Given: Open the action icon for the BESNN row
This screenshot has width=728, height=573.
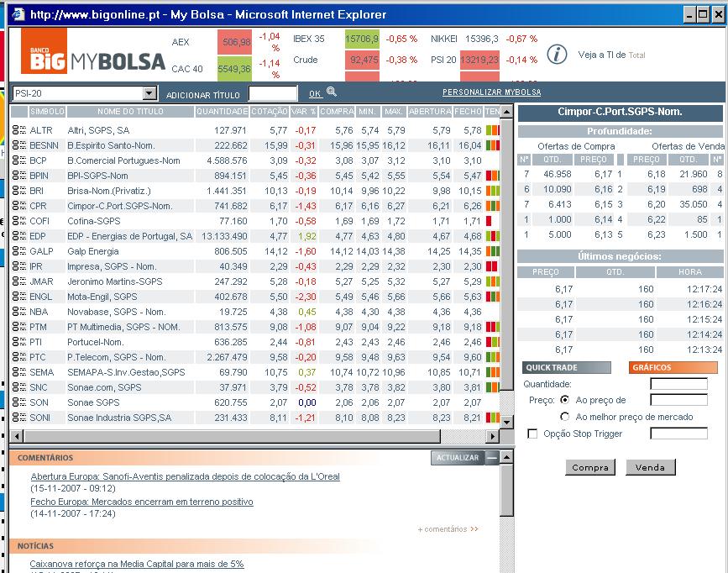Looking at the screenshot, I should [x=19, y=145].
